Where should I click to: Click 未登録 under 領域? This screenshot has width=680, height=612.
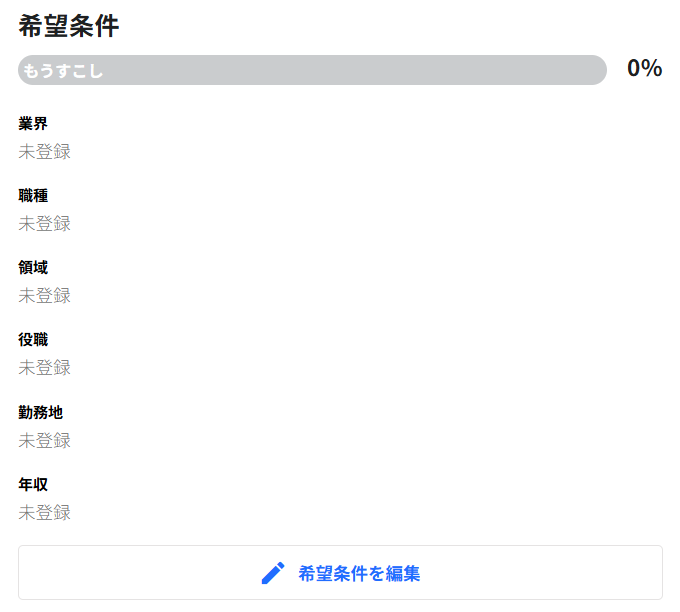coord(44,296)
